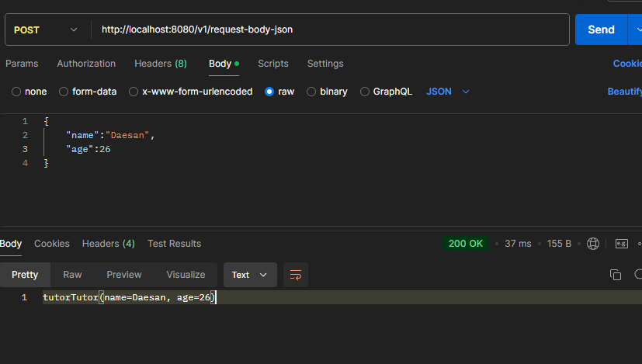Click the save response example icon

(x=622, y=244)
